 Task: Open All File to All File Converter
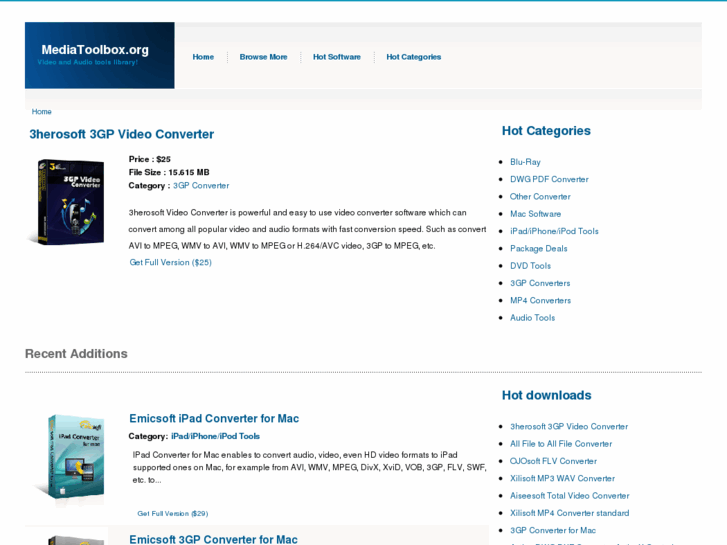point(561,444)
